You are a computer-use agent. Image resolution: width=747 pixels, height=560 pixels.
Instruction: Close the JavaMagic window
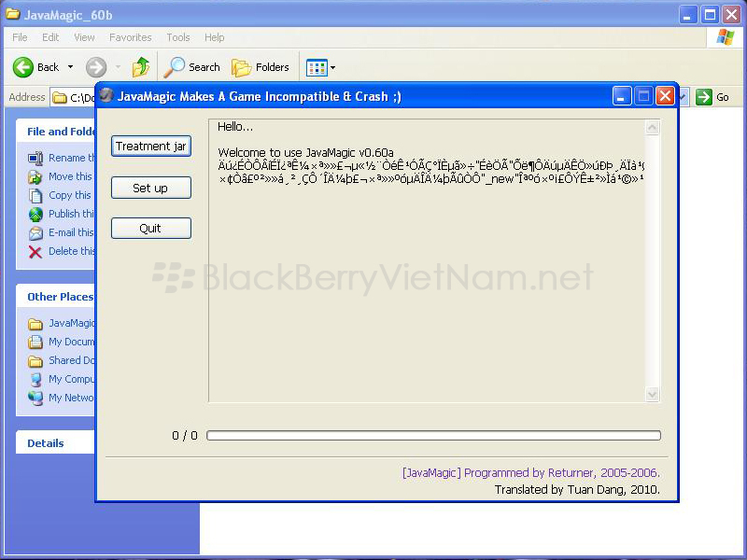[665, 96]
